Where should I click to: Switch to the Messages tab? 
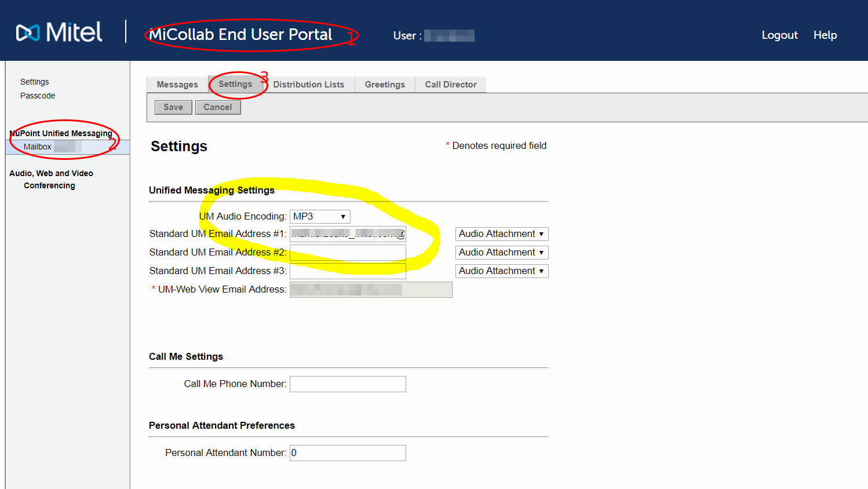(x=178, y=84)
